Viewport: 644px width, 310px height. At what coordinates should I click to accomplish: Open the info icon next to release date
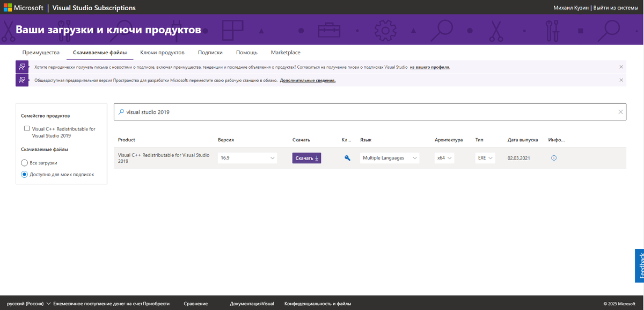(x=553, y=157)
